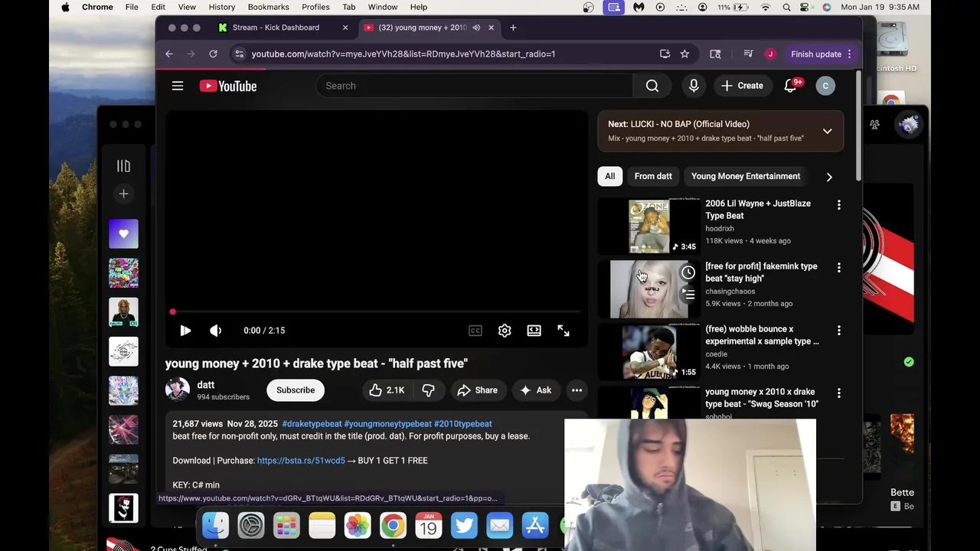
Task: Install app icon in address bar
Action: click(665, 54)
